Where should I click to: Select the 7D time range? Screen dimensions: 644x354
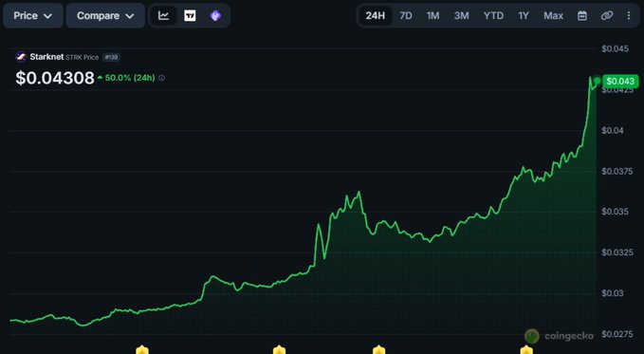pyautogui.click(x=406, y=15)
